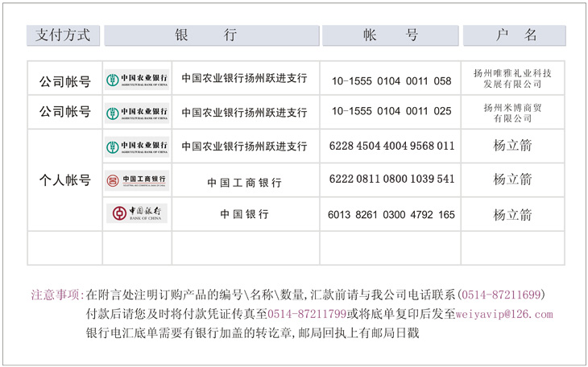Image resolution: width=588 pixels, height=367 pixels.
Task: Click the ICBC 中国工商银行 logo
Action: tap(137, 180)
